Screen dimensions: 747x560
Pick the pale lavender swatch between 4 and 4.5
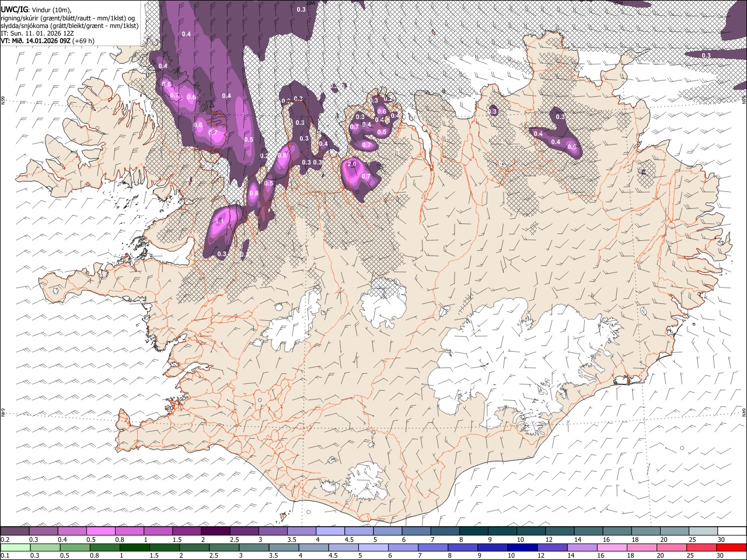tap(330, 531)
